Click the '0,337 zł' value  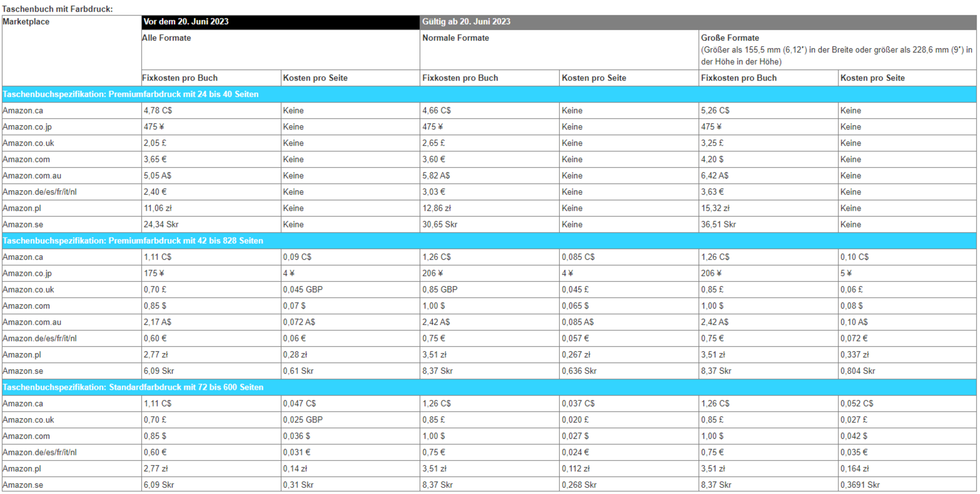854,355
